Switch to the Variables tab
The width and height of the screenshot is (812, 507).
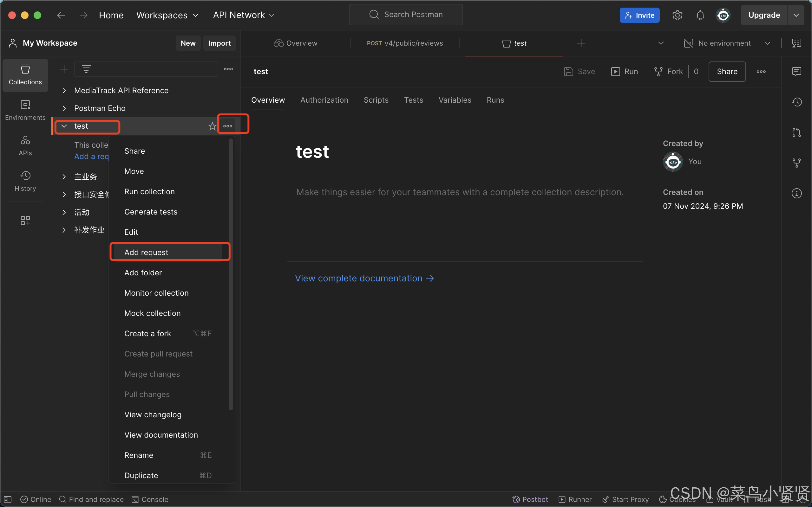[x=455, y=100]
